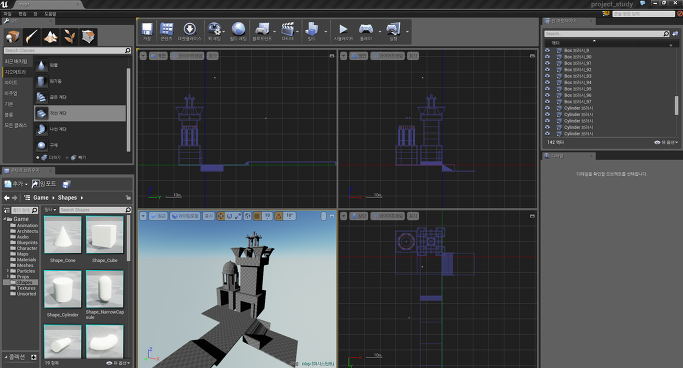Select the Rotate gizmo in perspective viewport
This screenshot has height=368, width=683.
point(229,216)
